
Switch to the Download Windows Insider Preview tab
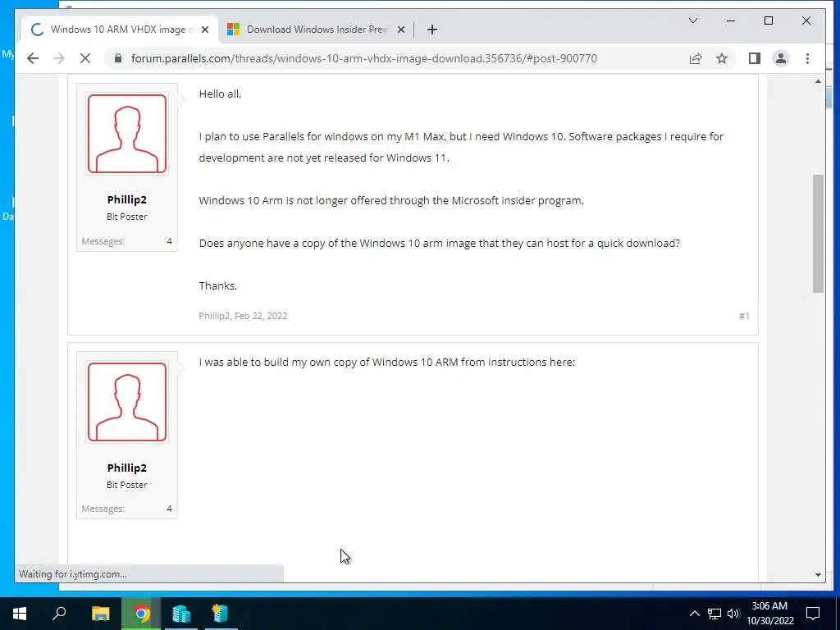click(316, 30)
